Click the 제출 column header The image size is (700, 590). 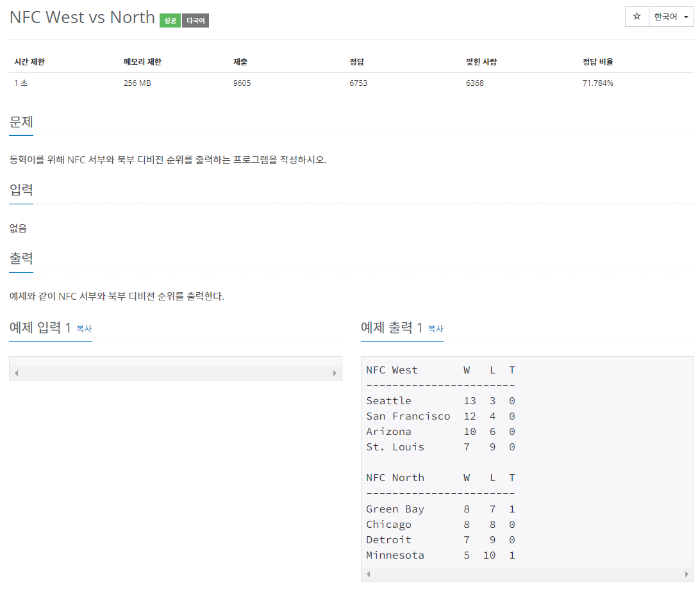240,61
